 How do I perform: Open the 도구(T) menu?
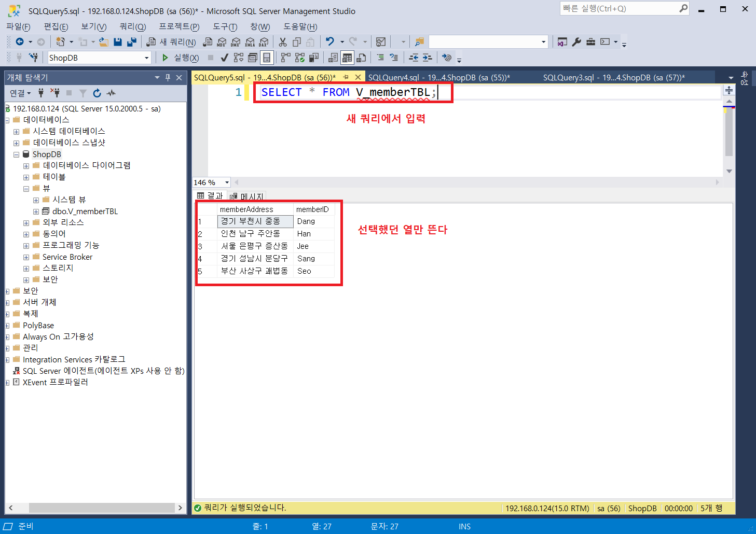point(225,26)
